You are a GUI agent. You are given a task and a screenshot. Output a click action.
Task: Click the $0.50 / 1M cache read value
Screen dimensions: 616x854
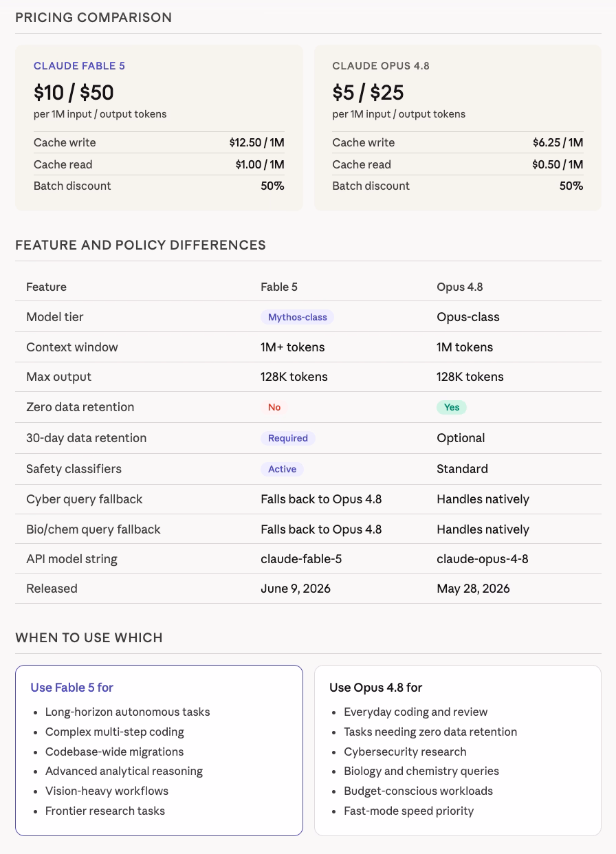point(558,164)
